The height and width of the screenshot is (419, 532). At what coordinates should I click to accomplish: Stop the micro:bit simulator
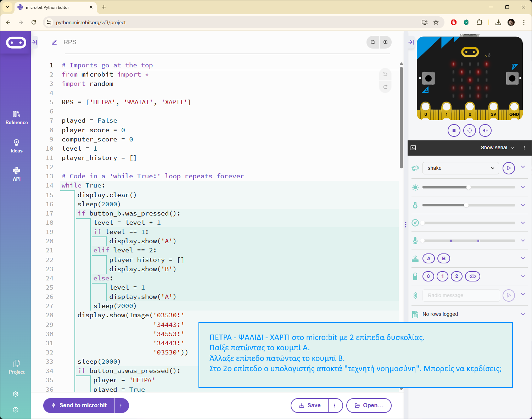454,130
